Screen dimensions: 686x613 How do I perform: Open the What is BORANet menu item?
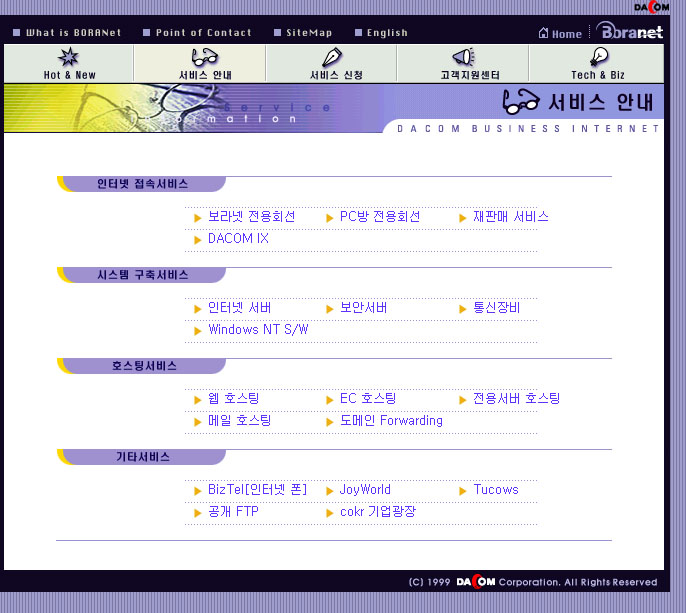pyautogui.click(x=73, y=33)
